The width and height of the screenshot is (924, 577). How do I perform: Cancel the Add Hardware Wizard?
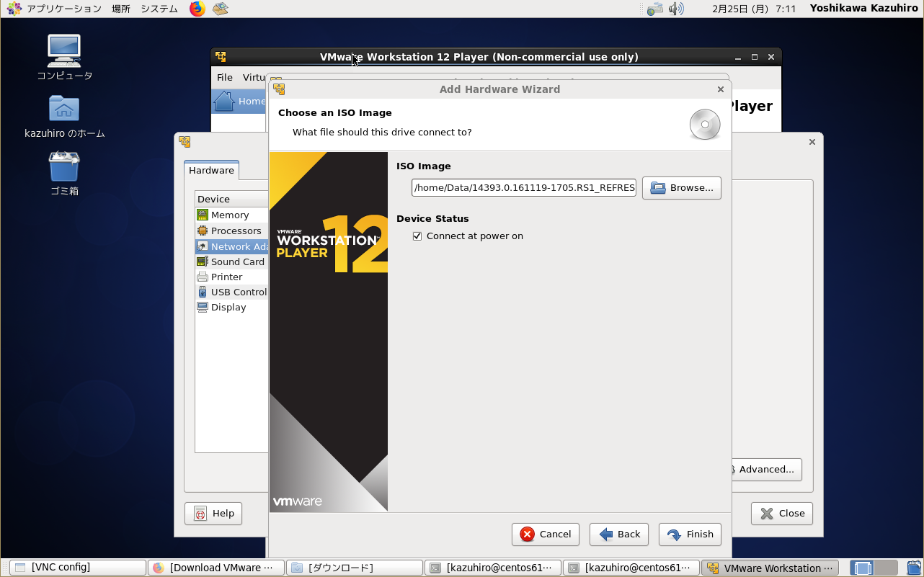click(545, 534)
